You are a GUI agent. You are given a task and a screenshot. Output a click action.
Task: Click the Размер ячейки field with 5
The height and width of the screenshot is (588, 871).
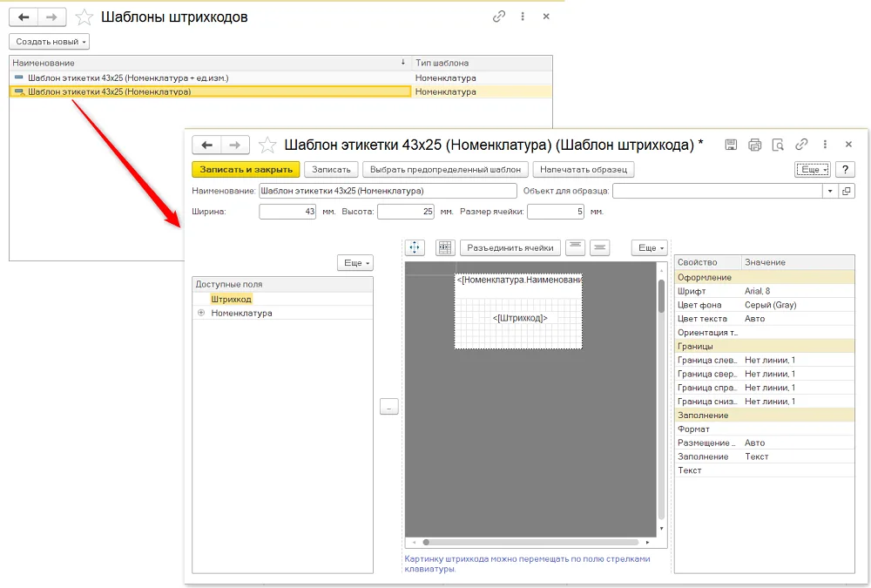coord(556,212)
